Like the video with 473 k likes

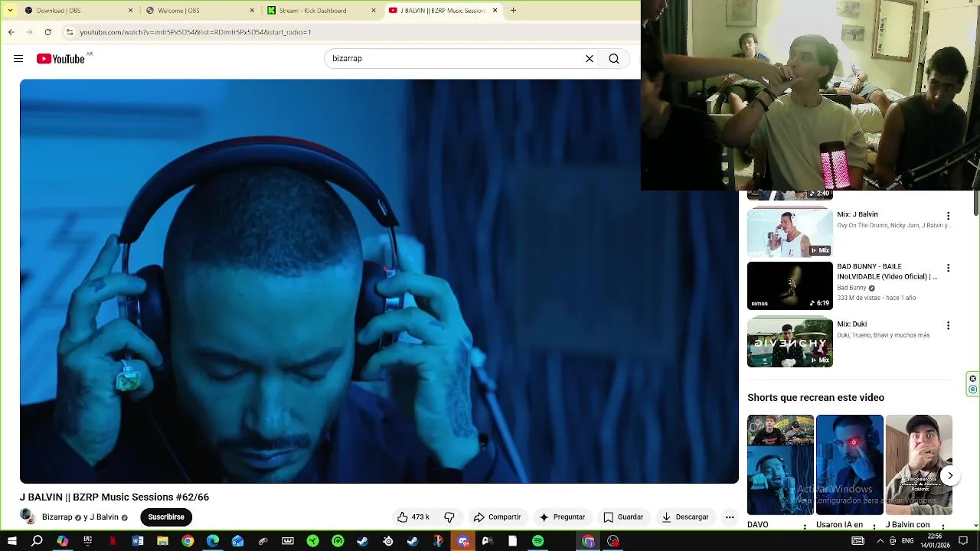(413, 517)
